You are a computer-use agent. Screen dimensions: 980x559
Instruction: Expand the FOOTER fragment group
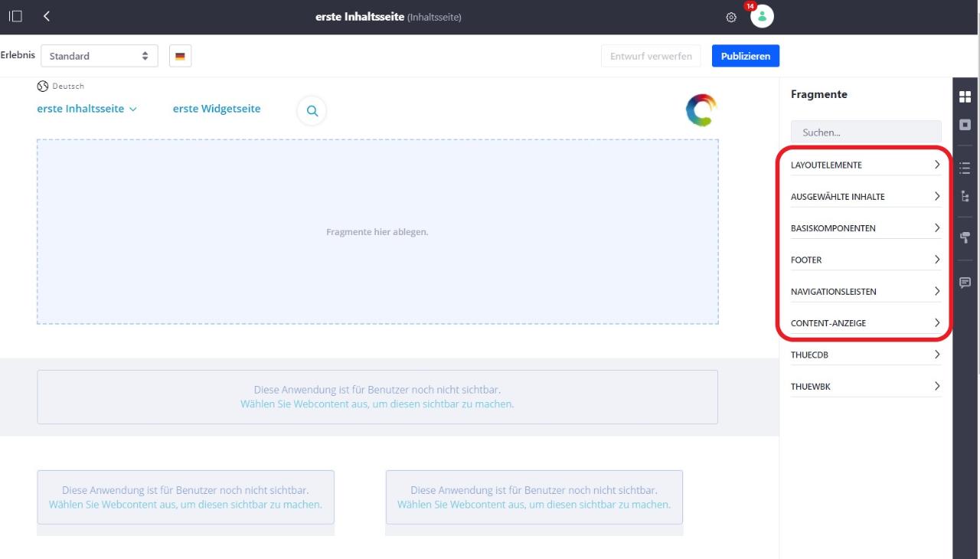(866, 260)
